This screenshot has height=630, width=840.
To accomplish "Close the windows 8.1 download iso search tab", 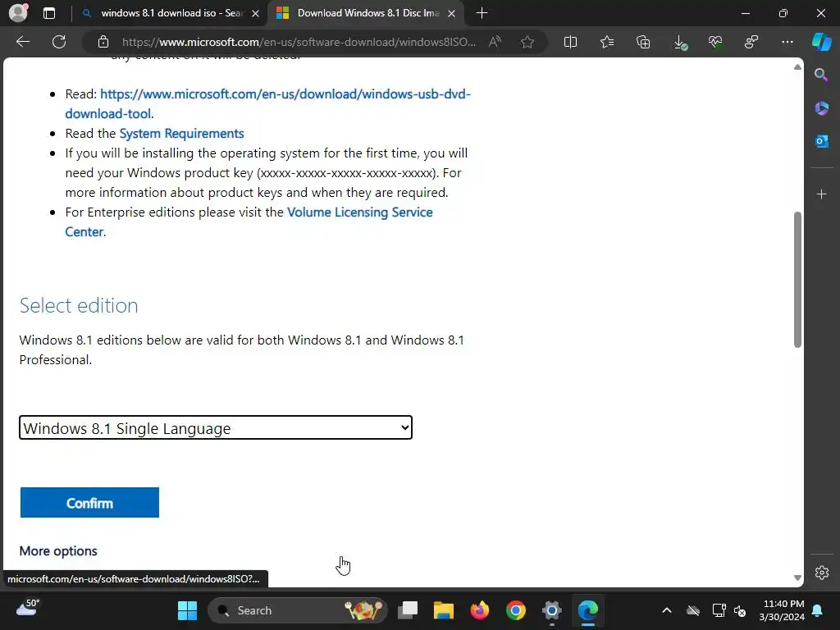I will [256, 13].
